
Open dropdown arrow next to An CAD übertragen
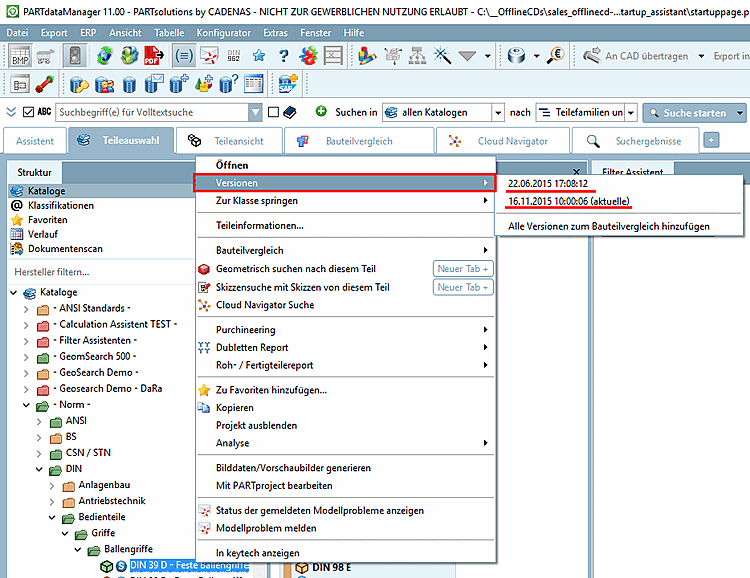[x=701, y=56]
